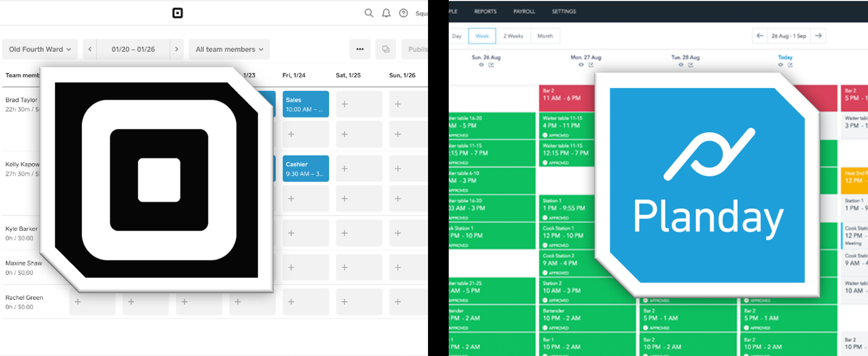The height and width of the screenshot is (356, 868).
Task: Switch to 2 Weeks view tab
Action: point(513,36)
